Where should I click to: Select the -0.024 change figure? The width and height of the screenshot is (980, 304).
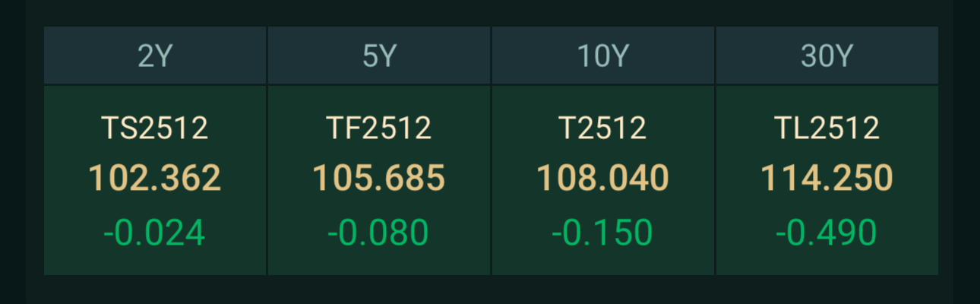(155, 233)
